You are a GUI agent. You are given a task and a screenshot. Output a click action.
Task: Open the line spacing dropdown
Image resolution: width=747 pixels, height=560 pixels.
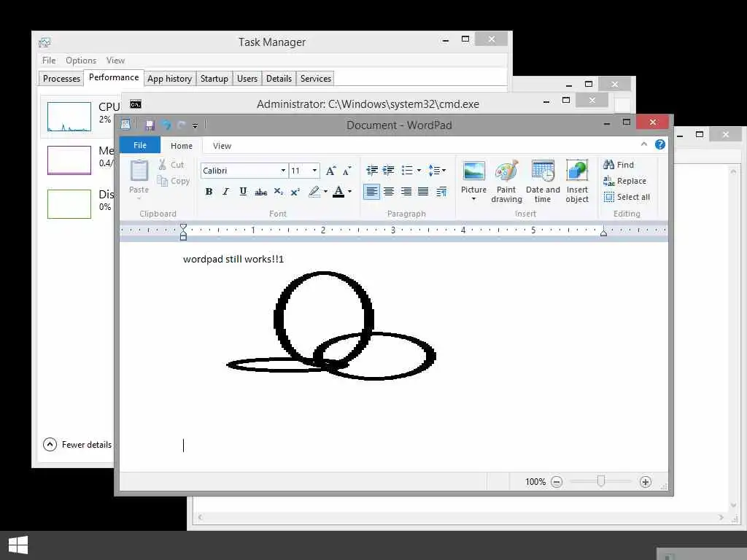[x=438, y=171]
